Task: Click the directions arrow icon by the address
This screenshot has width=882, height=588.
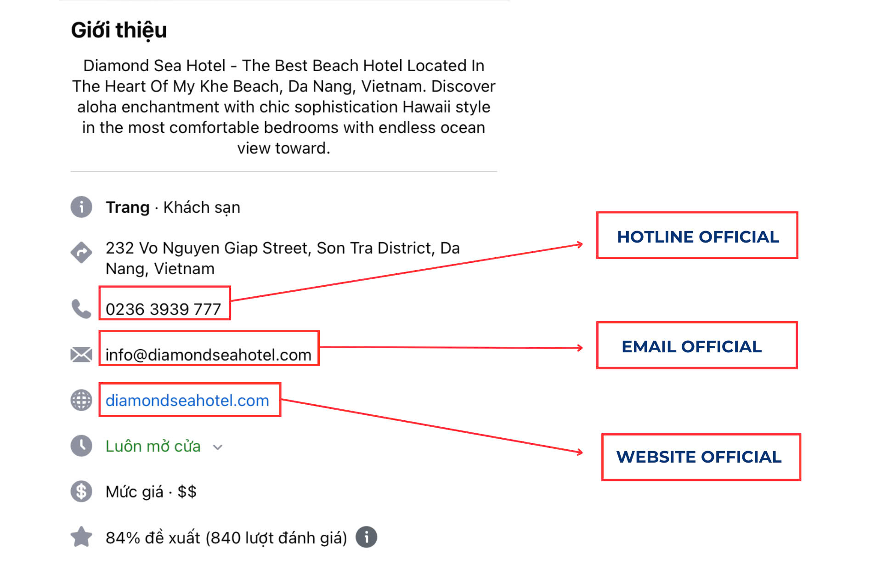Action: tap(81, 252)
